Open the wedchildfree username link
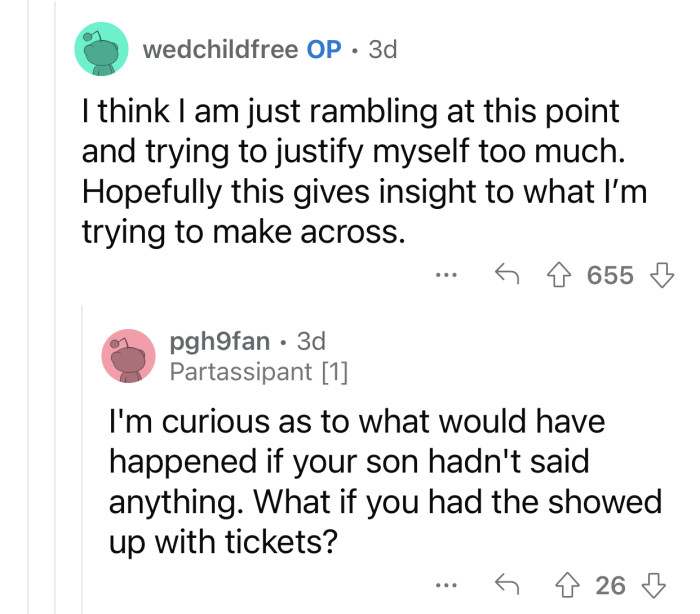This screenshot has width=700, height=614. coord(219,50)
